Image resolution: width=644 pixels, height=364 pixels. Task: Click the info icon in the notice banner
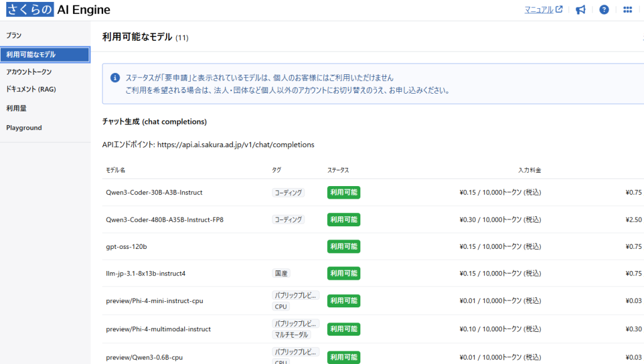(114, 77)
